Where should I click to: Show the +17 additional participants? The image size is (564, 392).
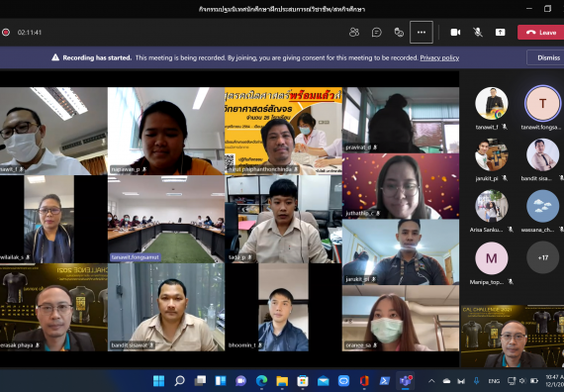pos(542,257)
